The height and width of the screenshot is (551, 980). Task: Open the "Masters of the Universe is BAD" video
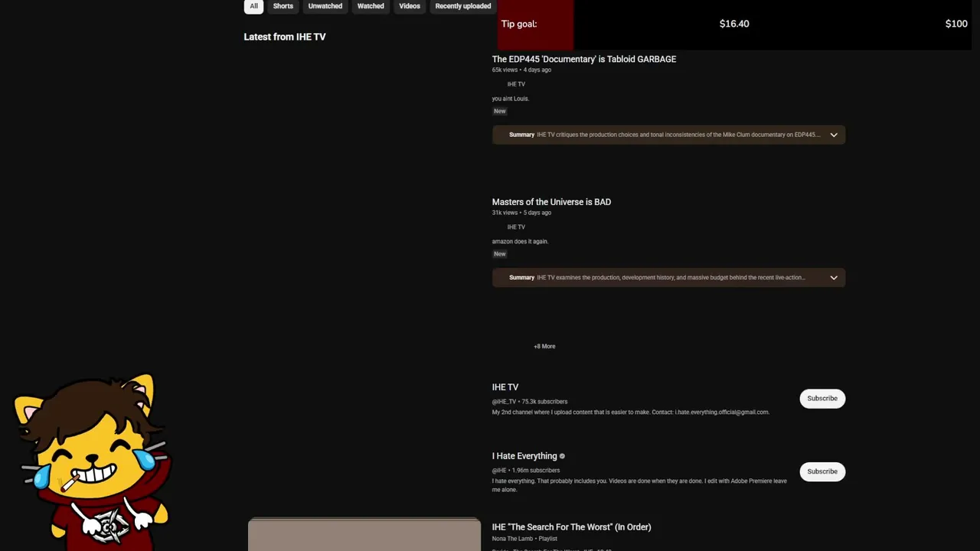click(551, 202)
